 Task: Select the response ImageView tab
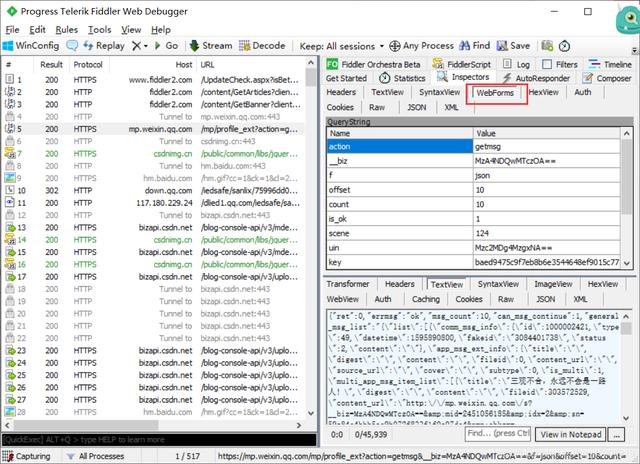coord(553,284)
